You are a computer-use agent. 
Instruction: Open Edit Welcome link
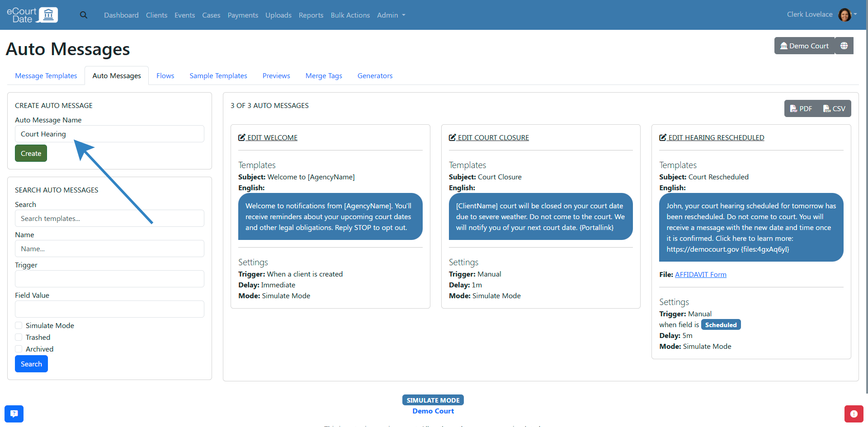coord(268,137)
